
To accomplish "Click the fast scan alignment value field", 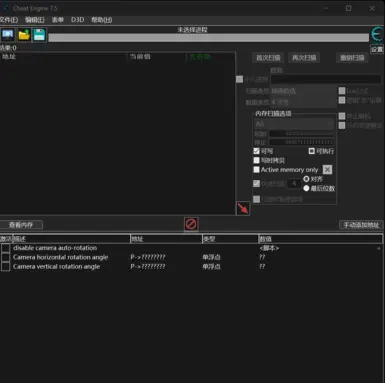I will tap(294, 183).
